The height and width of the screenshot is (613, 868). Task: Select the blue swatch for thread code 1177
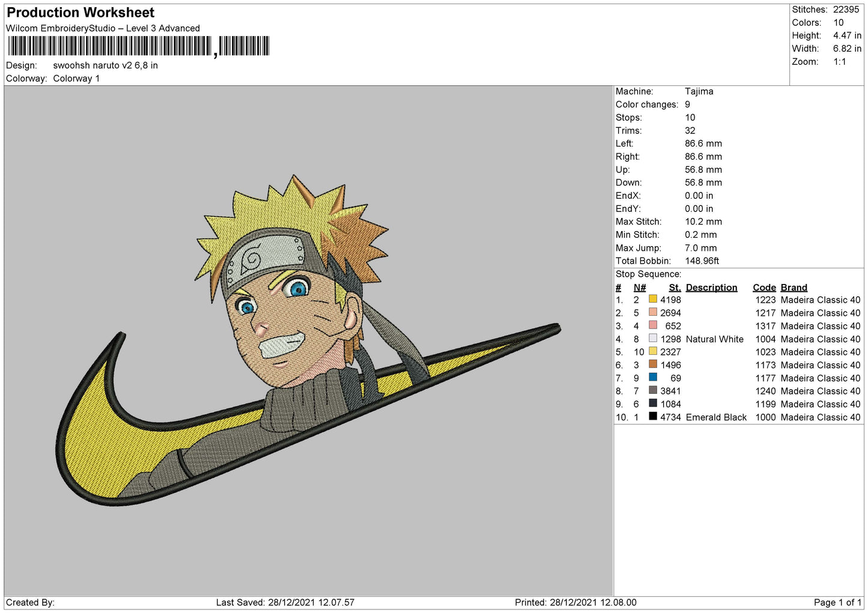point(652,378)
